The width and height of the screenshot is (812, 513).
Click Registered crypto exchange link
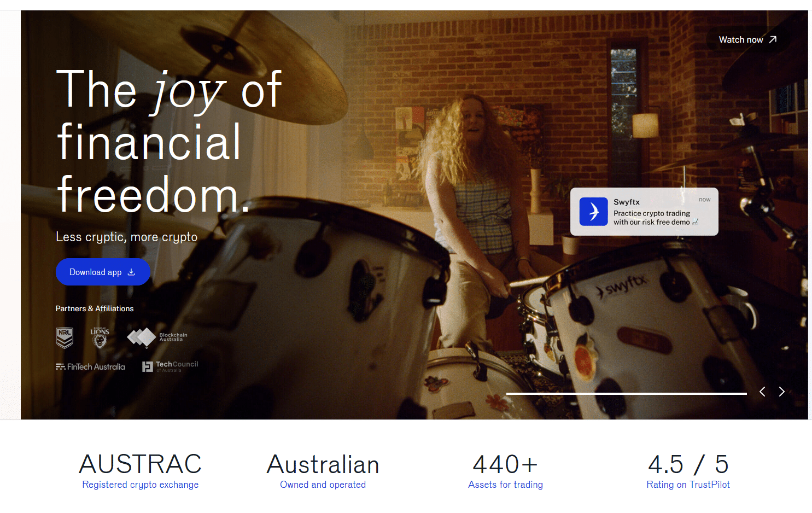point(141,485)
